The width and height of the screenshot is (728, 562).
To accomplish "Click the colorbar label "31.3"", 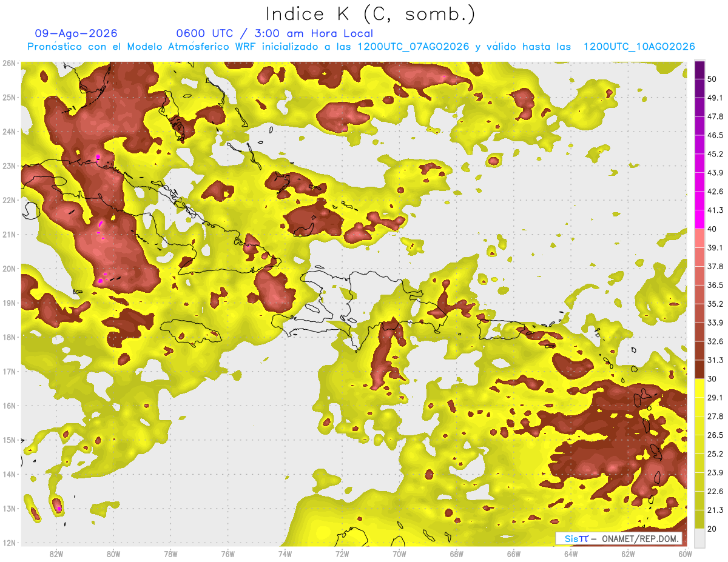I will [x=715, y=360].
